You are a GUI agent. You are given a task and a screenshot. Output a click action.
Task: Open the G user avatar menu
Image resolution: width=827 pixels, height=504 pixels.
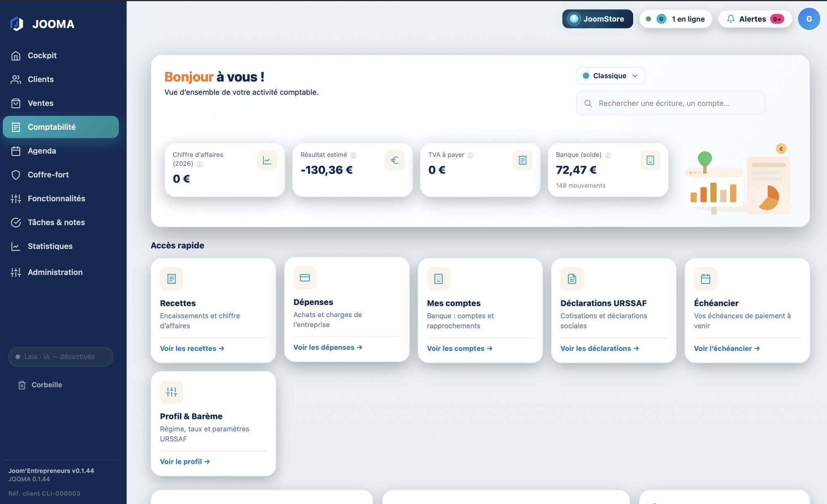coord(809,19)
